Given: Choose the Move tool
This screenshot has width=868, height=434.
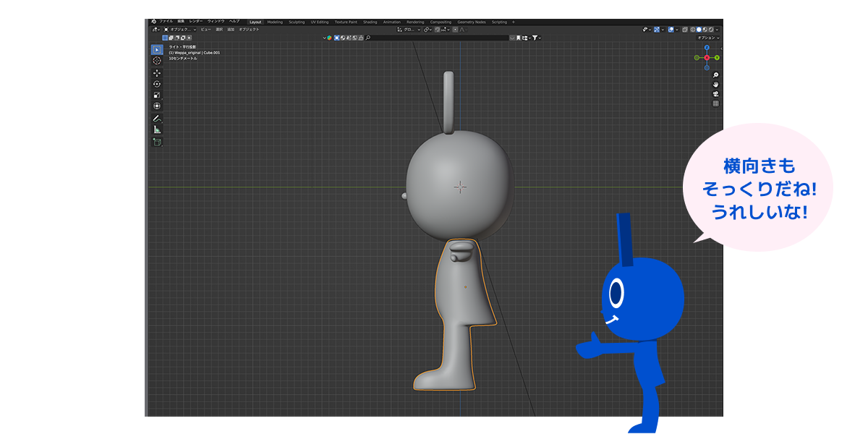Looking at the screenshot, I should 157,73.
